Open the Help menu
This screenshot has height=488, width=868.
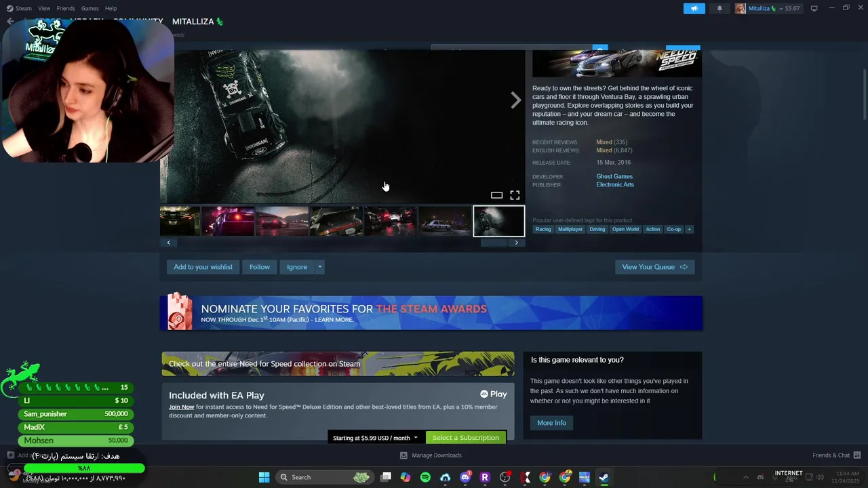[x=111, y=8]
